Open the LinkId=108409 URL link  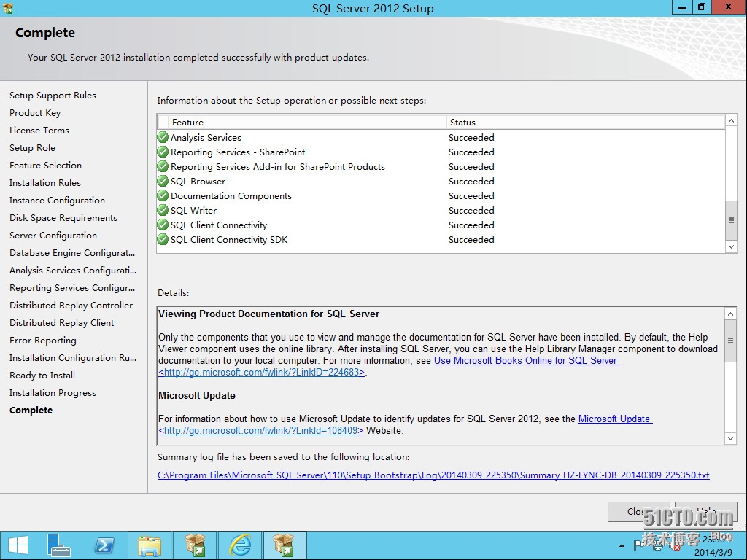260,430
